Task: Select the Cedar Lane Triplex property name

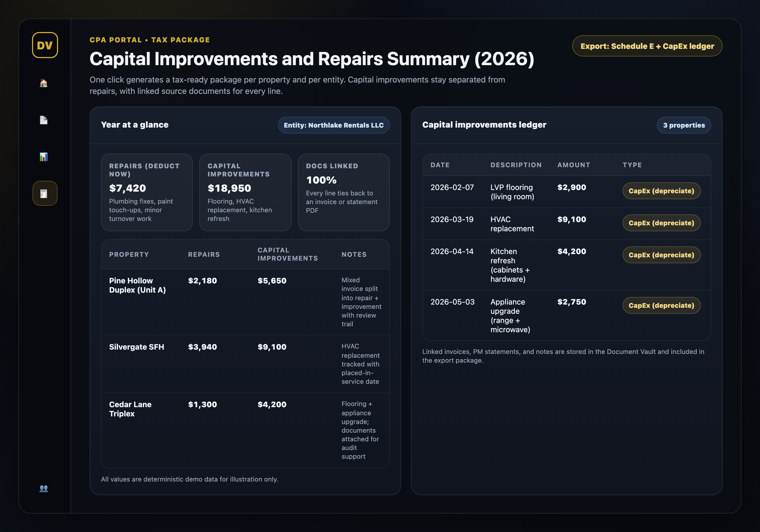Action: point(130,409)
